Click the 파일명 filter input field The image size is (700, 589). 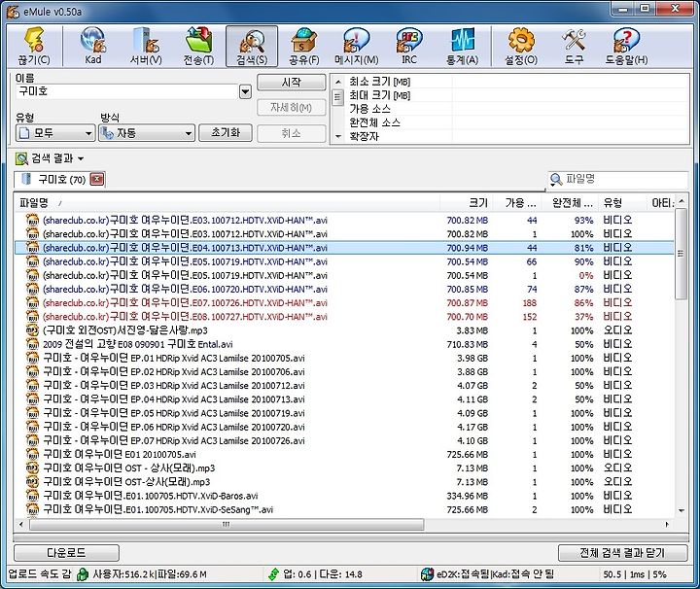pyautogui.click(x=625, y=180)
